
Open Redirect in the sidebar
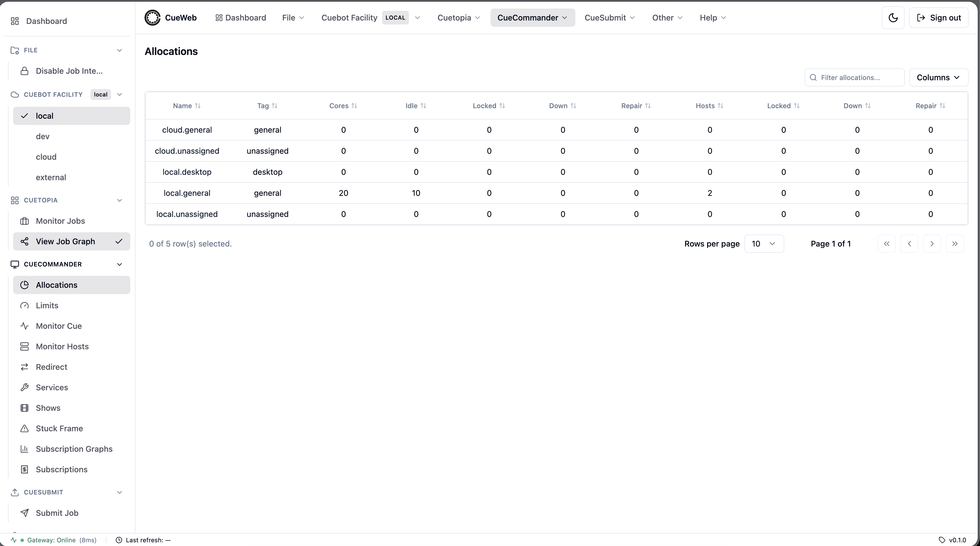point(71,367)
